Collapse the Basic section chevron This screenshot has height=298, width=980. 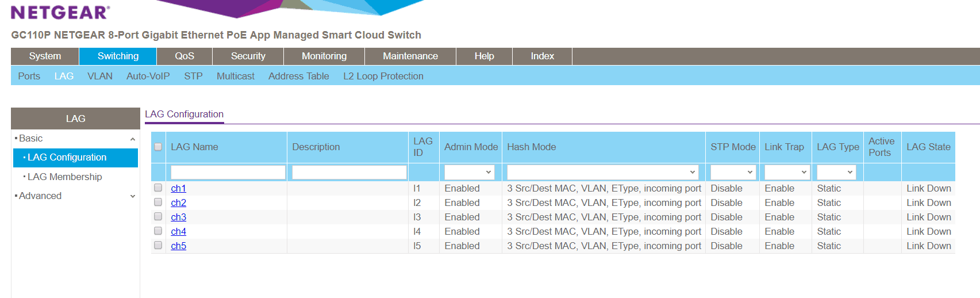133,139
